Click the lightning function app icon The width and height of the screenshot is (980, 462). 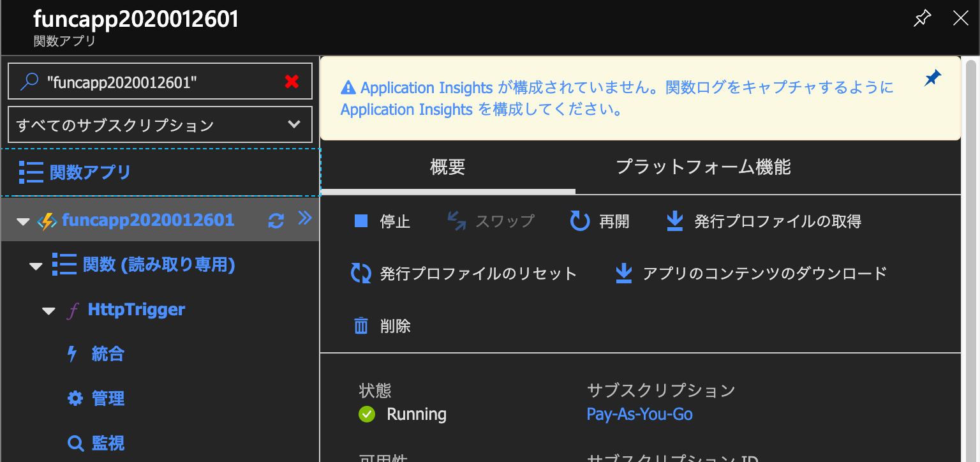point(47,221)
